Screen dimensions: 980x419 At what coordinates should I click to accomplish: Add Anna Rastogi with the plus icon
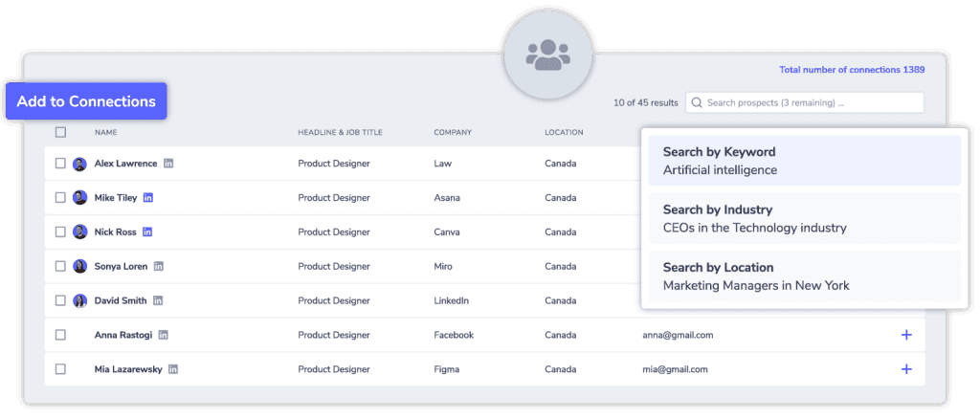coord(906,335)
